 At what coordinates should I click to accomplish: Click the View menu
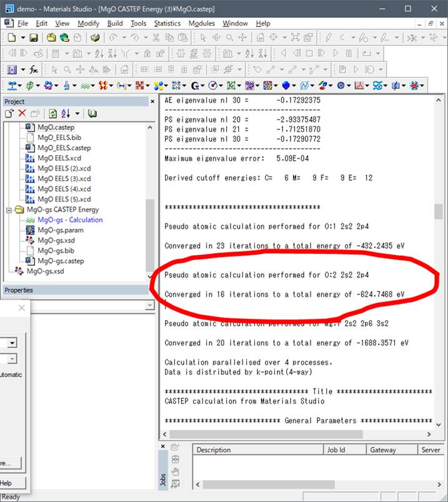click(62, 23)
